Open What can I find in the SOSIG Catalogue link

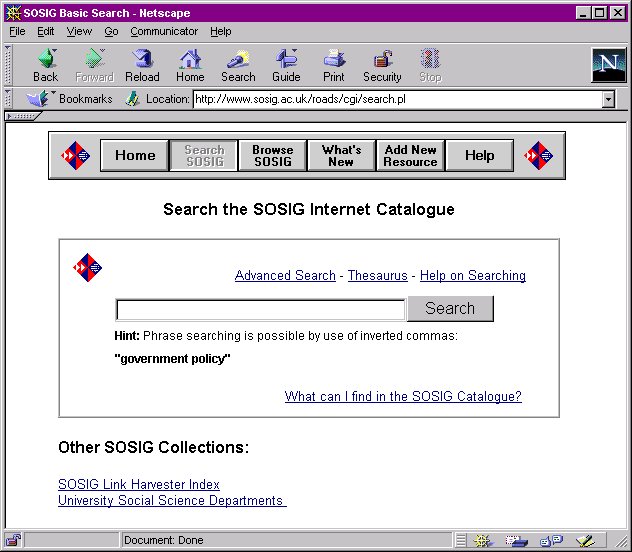[403, 396]
